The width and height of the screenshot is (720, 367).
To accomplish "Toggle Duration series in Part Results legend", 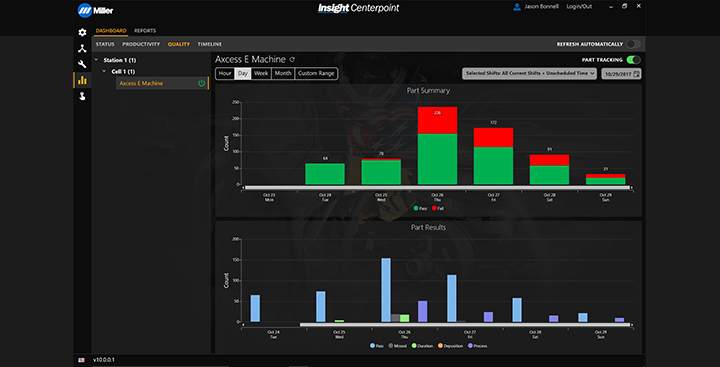I will [422, 346].
